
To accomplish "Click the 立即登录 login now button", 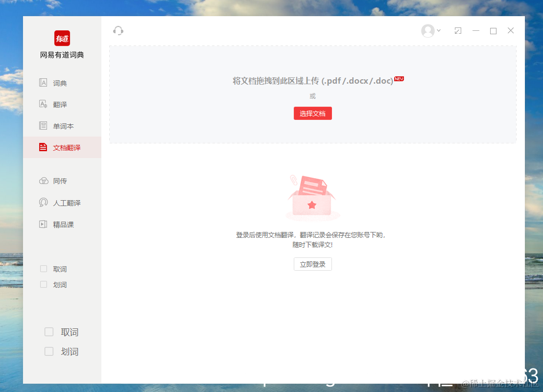I will click(x=312, y=264).
